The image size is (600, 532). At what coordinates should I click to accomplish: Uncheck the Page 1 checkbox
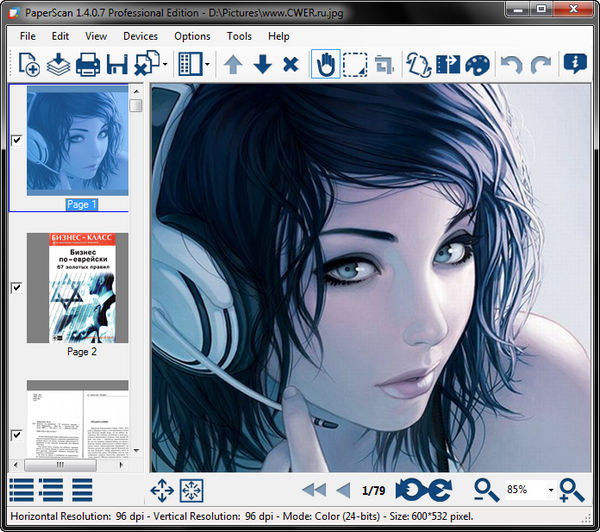(x=16, y=140)
